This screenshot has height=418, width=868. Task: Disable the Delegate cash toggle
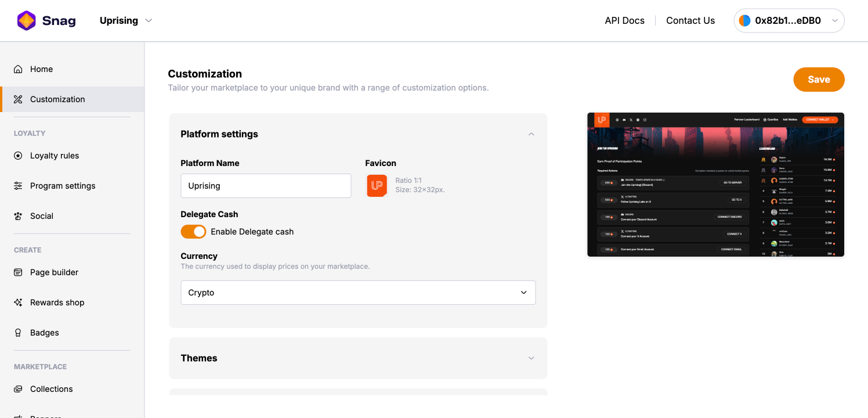coord(193,232)
